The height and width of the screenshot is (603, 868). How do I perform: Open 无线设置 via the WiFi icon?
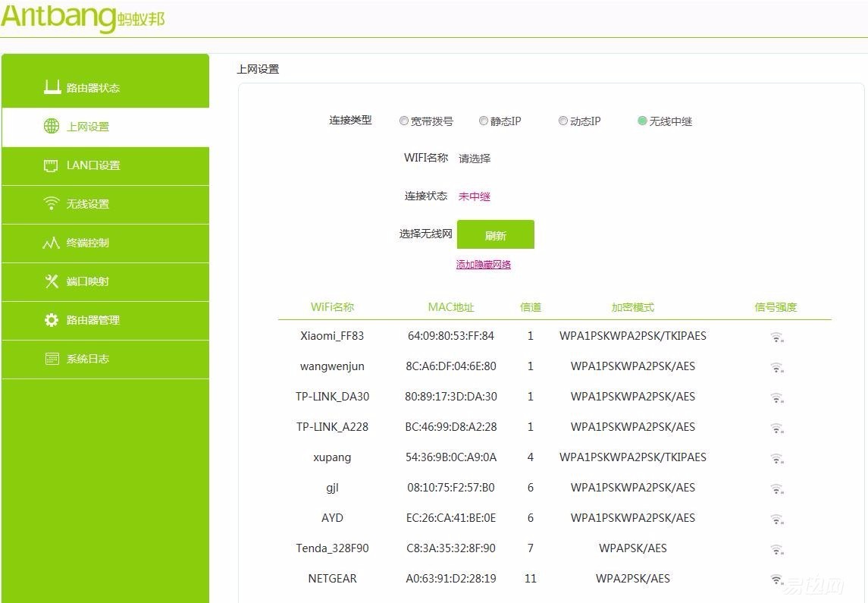pyautogui.click(x=51, y=203)
